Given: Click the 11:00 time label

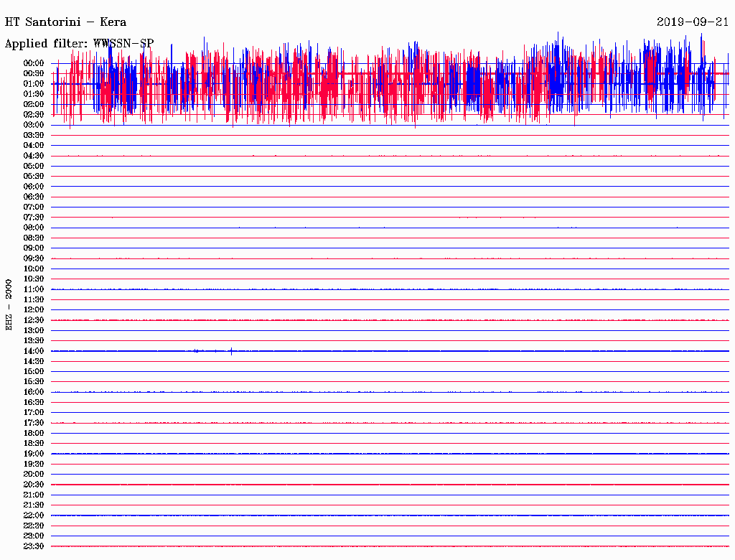Looking at the screenshot, I should [34, 289].
